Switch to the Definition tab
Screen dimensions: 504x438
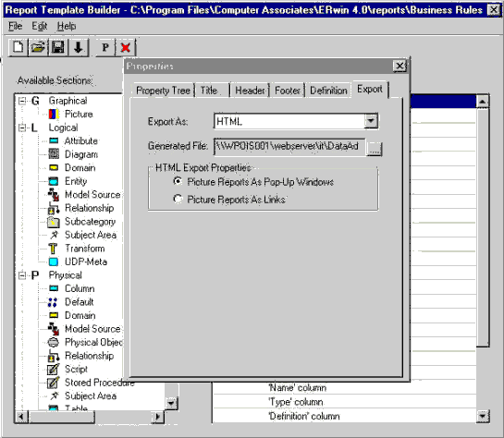(x=328, y=91)
